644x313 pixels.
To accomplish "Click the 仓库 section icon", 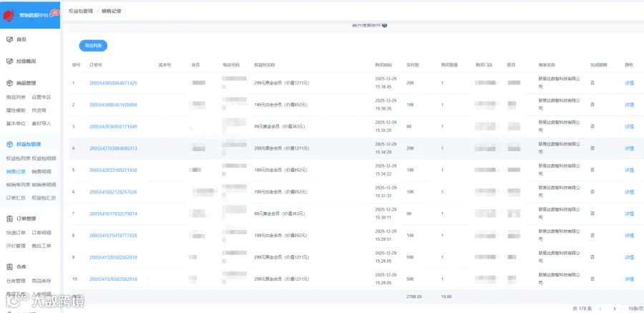I will [x=10, y=267].
